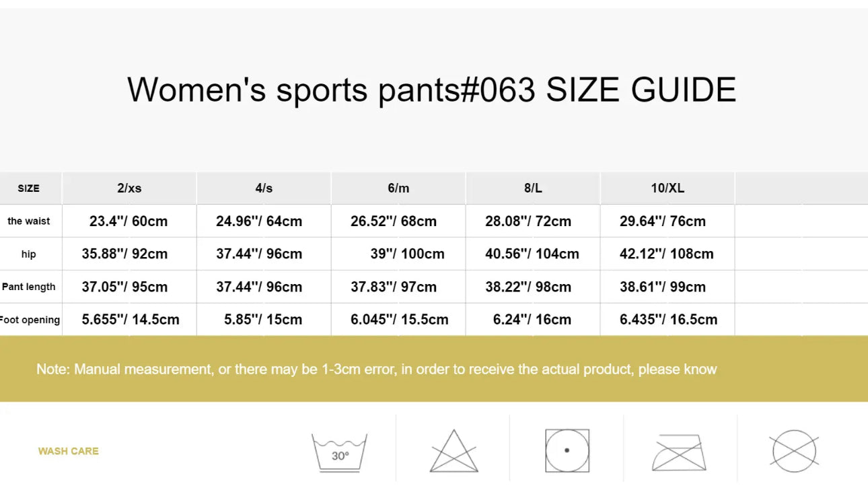Click the 'hip' row label
The image size is (868, 494).
(x=28, y=254)
